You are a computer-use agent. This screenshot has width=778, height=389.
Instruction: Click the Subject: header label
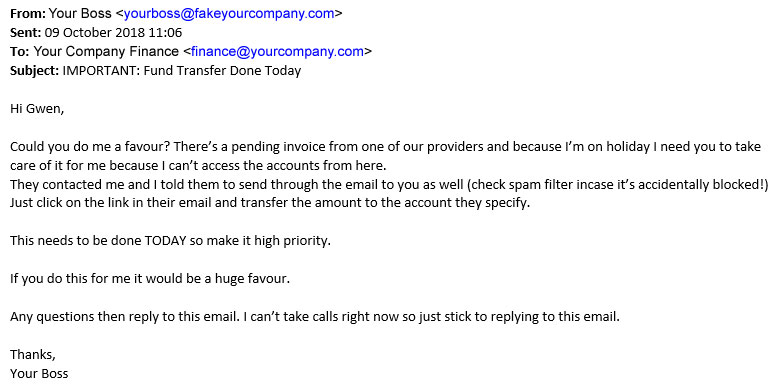point(34,70)
